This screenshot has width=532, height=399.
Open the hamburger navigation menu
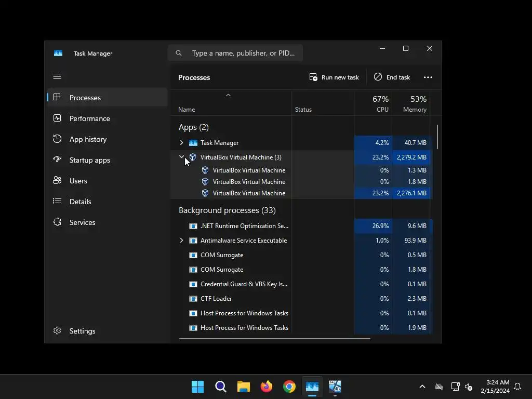point(57,76)
